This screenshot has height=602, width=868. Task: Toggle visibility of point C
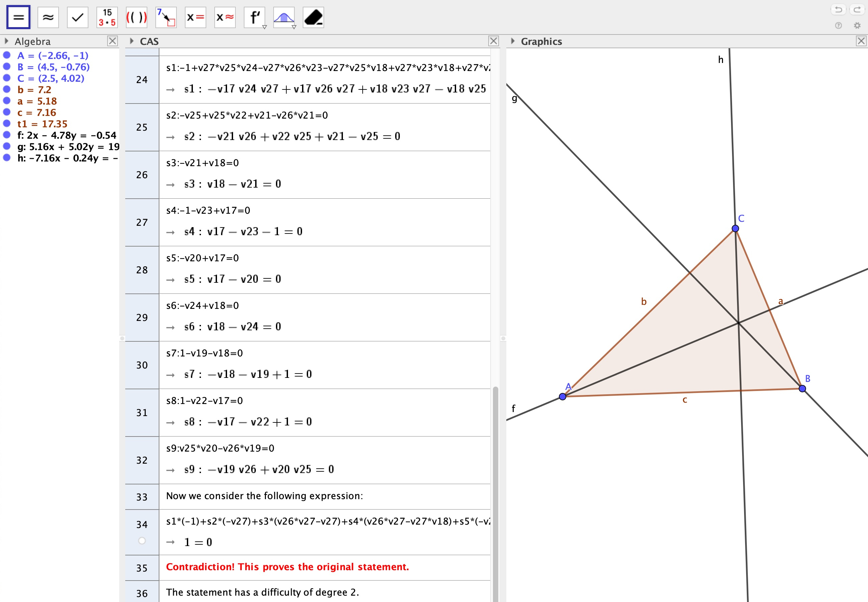6,78
